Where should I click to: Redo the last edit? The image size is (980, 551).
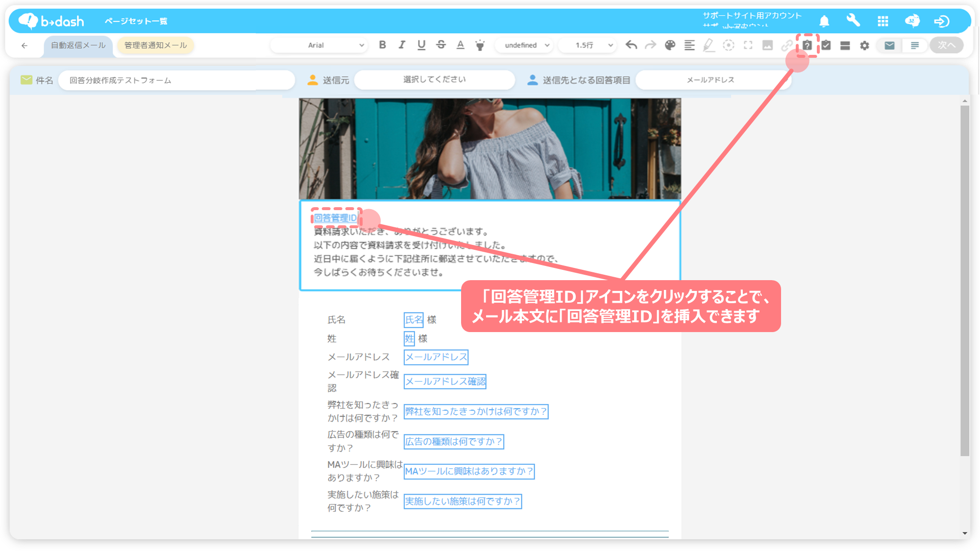click(650, 45)
